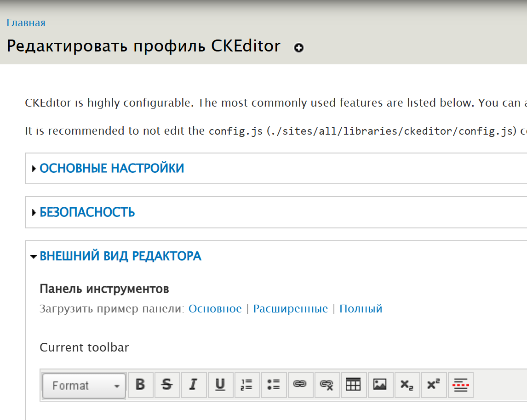
Task: Expand the ОСНОВНЫЕ НАСТРОЙКИ section
Action: pos(112,168)
